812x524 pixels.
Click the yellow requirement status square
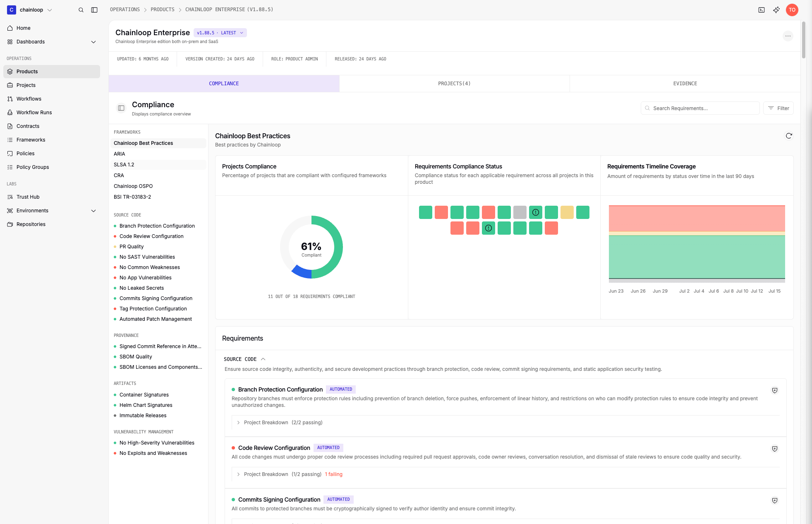click(x=567, y=212)
